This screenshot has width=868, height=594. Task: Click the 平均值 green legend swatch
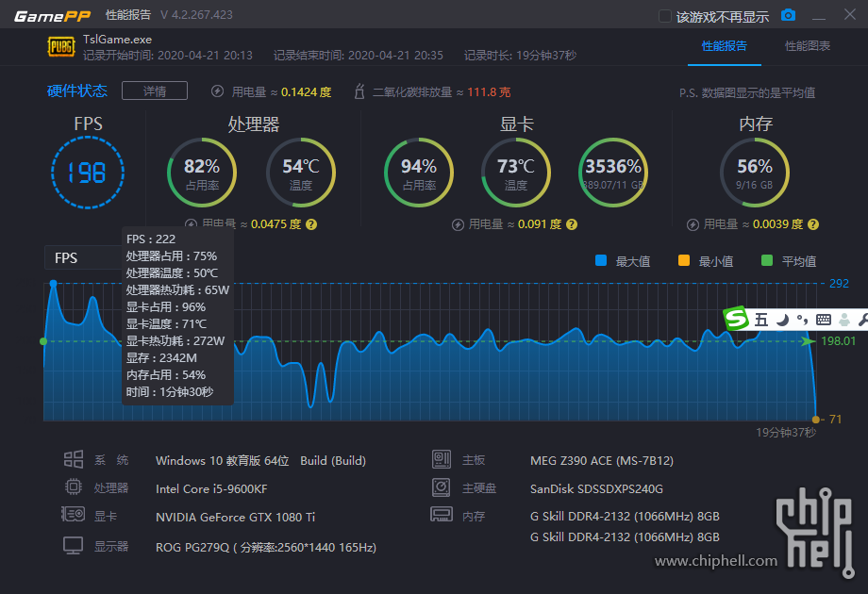point(767,260)
